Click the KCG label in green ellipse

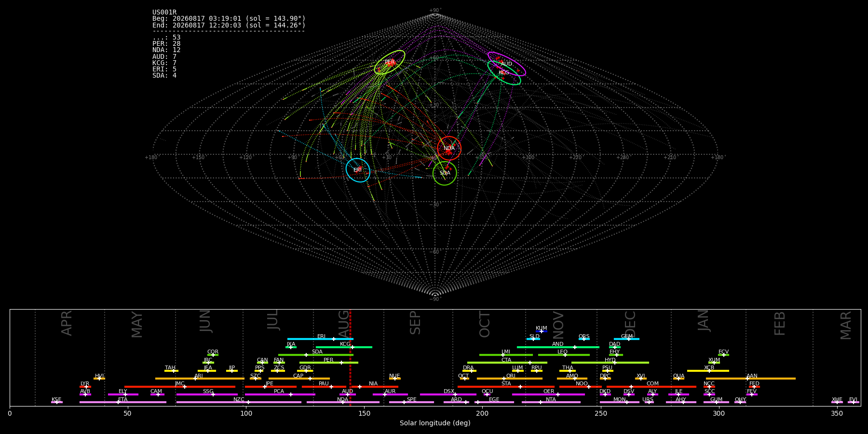pyautogui.click(x=504, y=73)
